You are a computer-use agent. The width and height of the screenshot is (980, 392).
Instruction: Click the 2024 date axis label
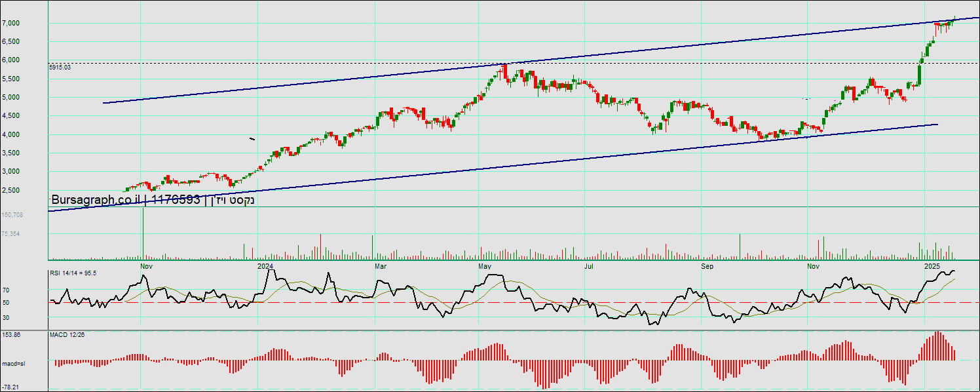pos(265,266)
